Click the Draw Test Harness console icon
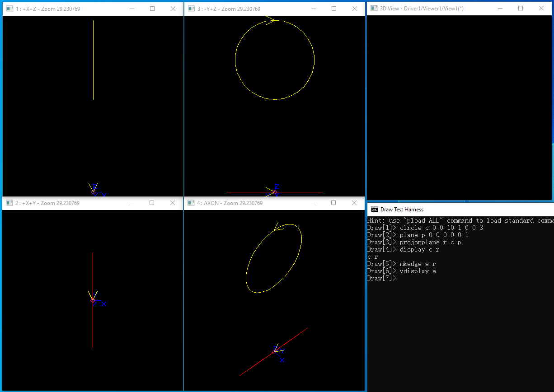Viewport: 554px width, 392px height. click(x=374, y=210)
